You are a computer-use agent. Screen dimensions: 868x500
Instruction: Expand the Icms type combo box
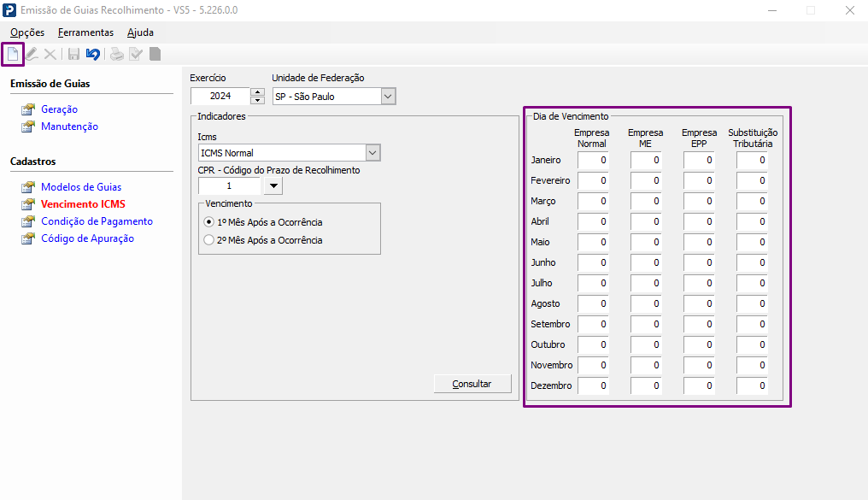click(373, 153)
